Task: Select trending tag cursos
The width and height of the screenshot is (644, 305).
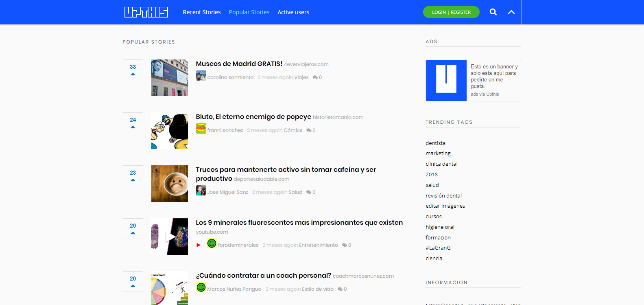Action: click(434, 216)
